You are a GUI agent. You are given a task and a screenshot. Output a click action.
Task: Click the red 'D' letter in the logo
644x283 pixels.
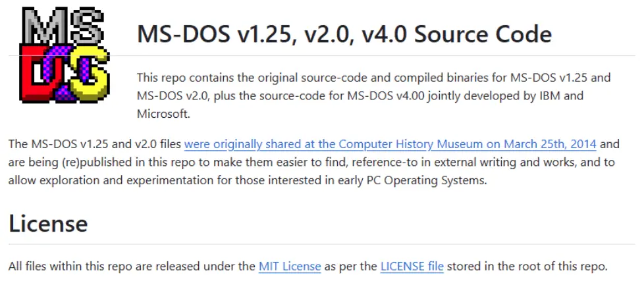coord(37,73)
